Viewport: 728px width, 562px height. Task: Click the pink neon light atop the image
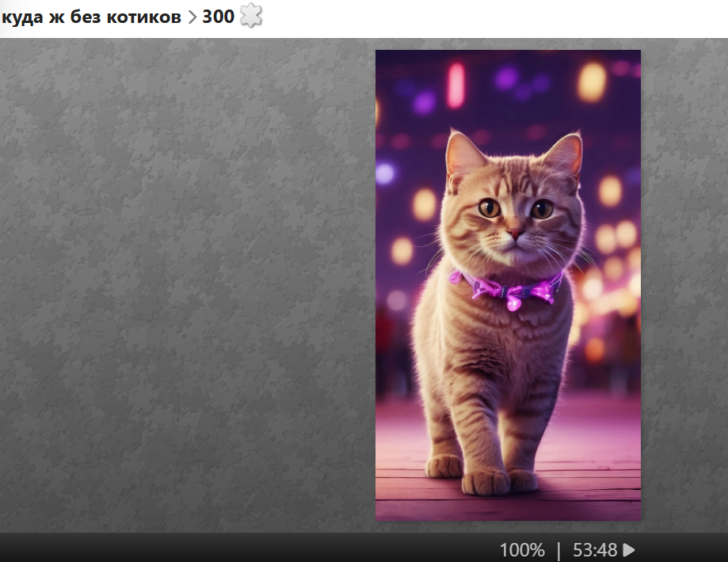[455, 85]
